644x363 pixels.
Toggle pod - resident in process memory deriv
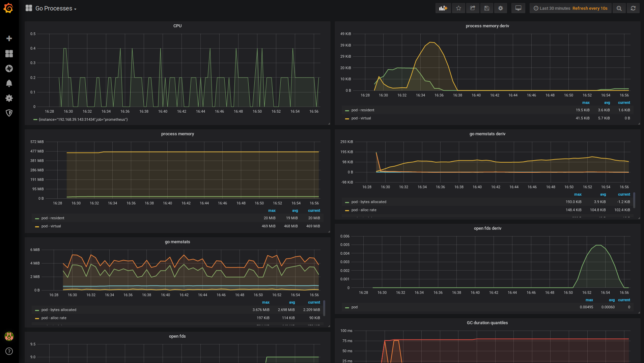point(363,110)
